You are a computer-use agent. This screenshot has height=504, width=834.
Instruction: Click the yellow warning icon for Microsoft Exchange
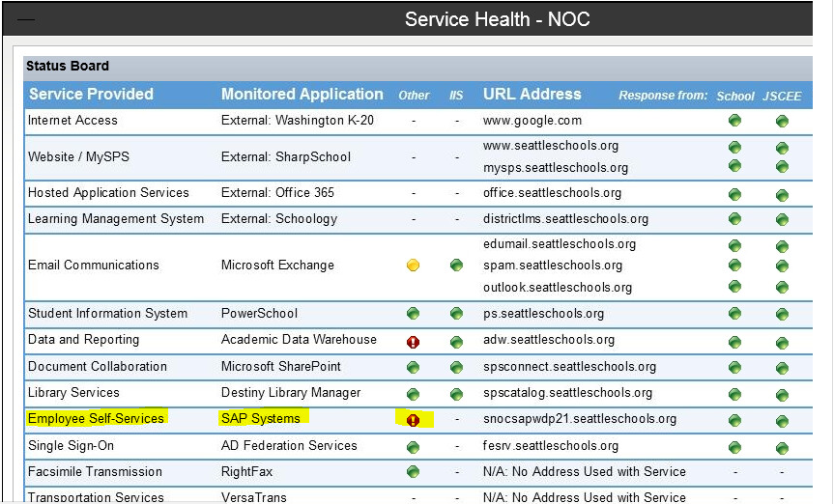tap(413, 265)
